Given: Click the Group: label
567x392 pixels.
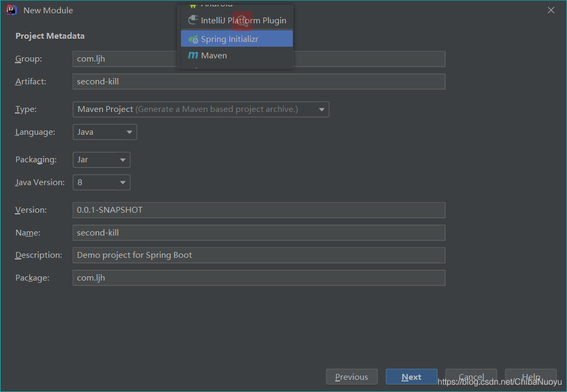Looking at the screenshot, I should tap(29, 59).
